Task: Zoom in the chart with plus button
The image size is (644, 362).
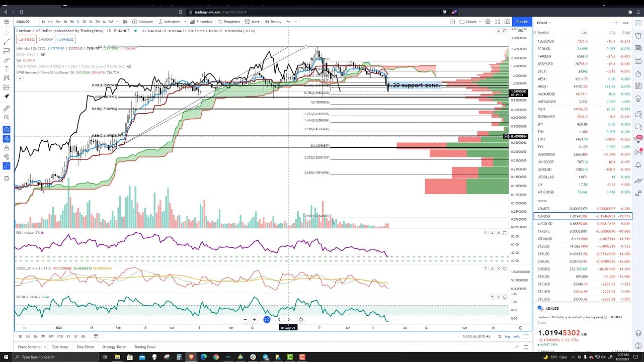Action: [254, 319]
